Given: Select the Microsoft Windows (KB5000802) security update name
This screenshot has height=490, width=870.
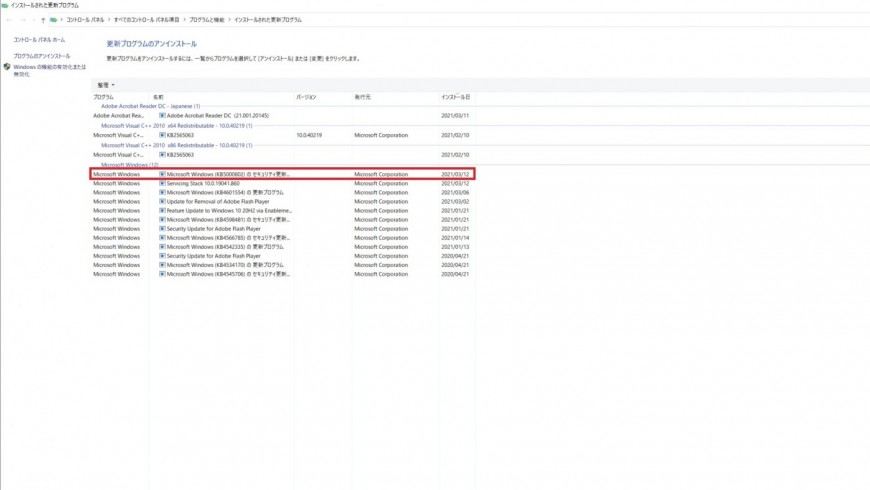Looking at the screenshot, I should click(x=228, y=174).
